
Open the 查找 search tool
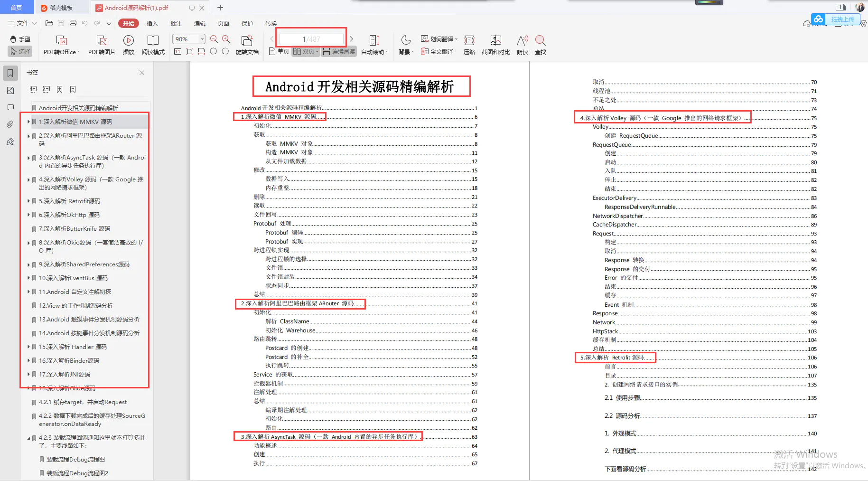(x=541, y=45)
